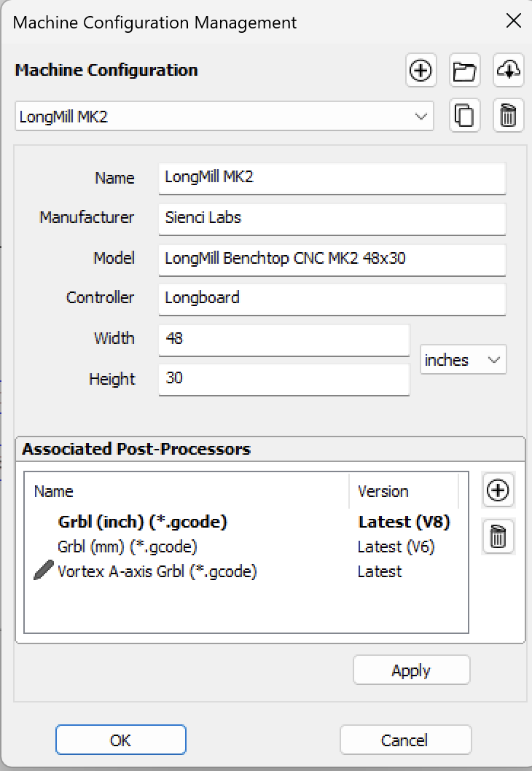Add a new machine configuration
Screen dimensions: 532x771
coord(420,71)
